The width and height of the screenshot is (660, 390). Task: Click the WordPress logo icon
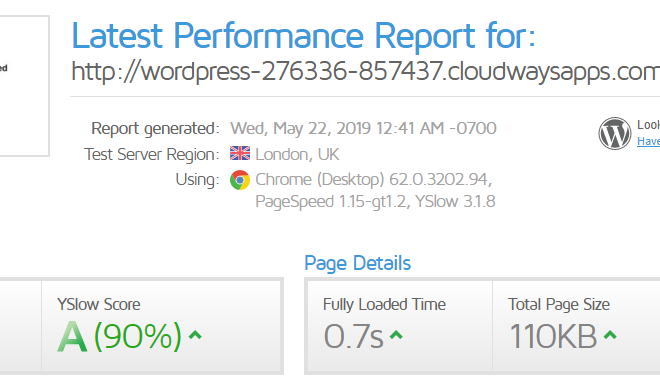click(x=615, y=133)
